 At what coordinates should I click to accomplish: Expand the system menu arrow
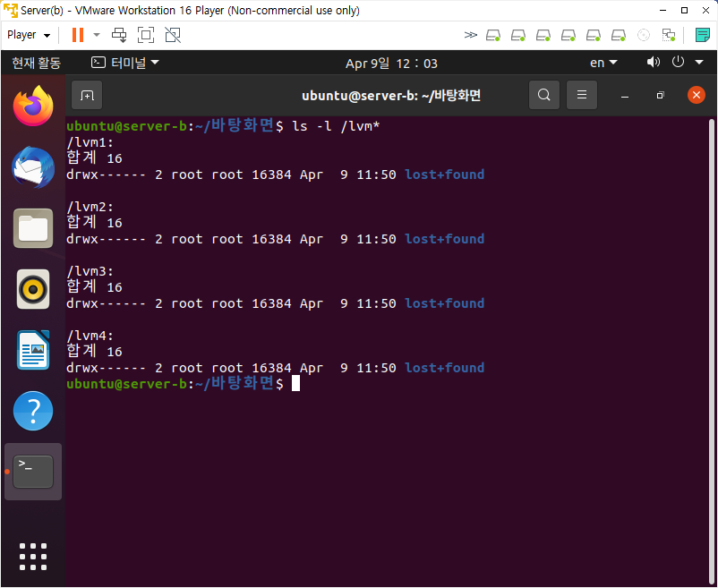point(699,63)
